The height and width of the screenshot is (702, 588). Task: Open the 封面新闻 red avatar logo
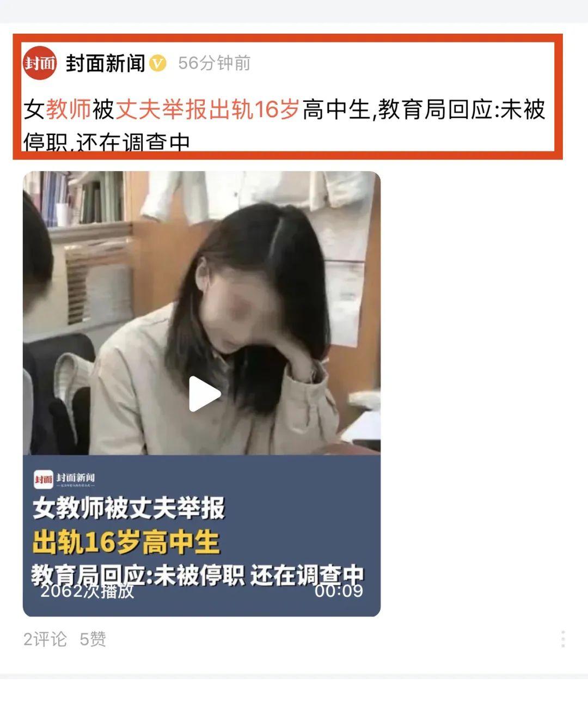[x=40, y=63]
